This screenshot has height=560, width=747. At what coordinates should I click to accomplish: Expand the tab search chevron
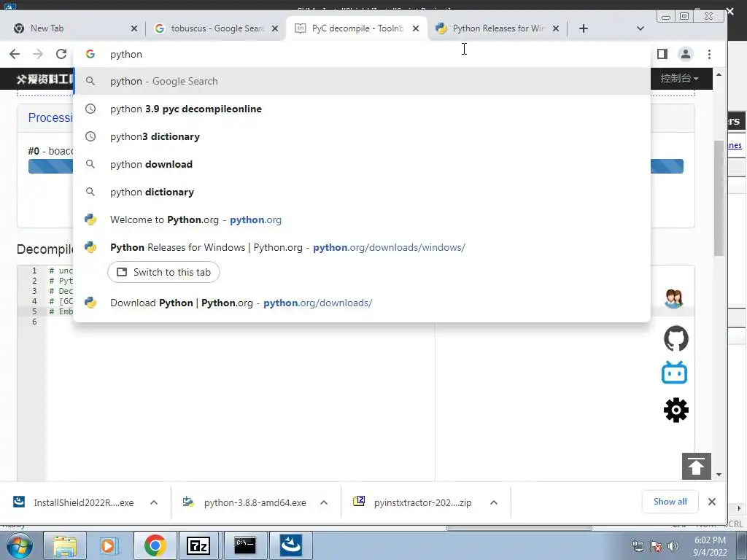point(640,28)
